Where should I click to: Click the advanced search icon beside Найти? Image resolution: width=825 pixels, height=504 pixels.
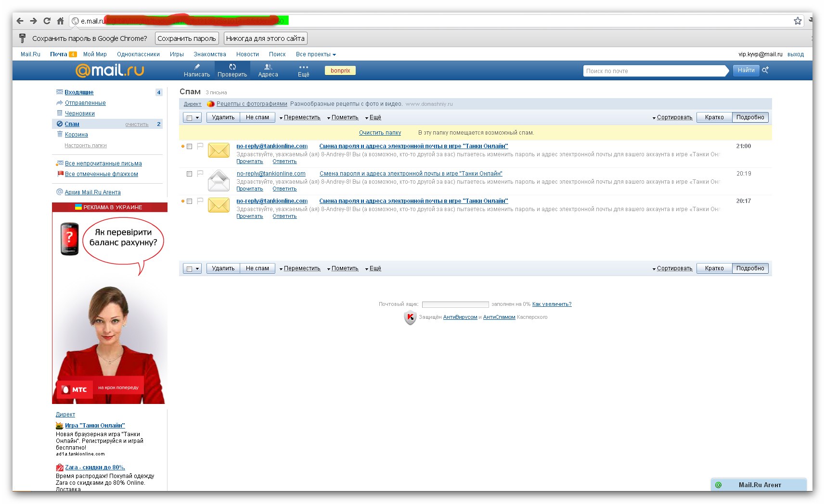[x=765, y=70]
